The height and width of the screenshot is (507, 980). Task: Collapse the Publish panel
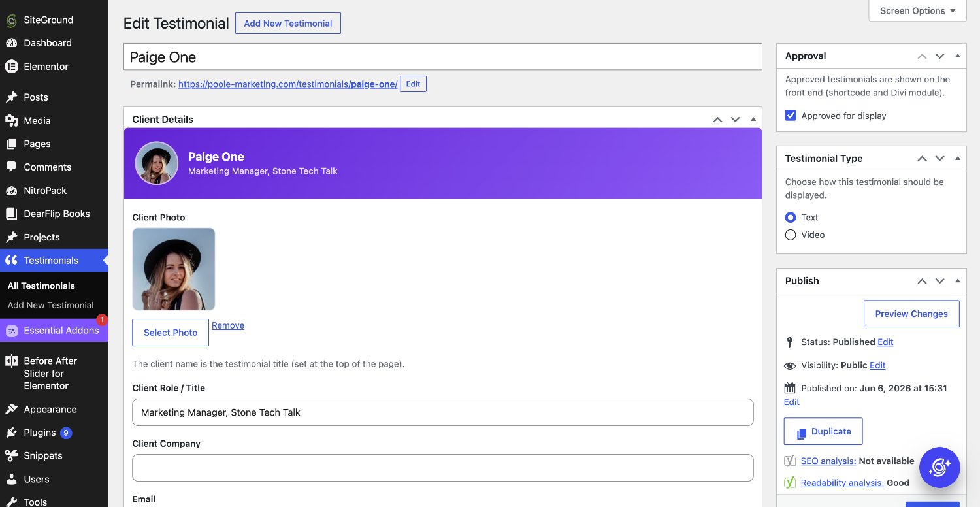coord(958,281)
